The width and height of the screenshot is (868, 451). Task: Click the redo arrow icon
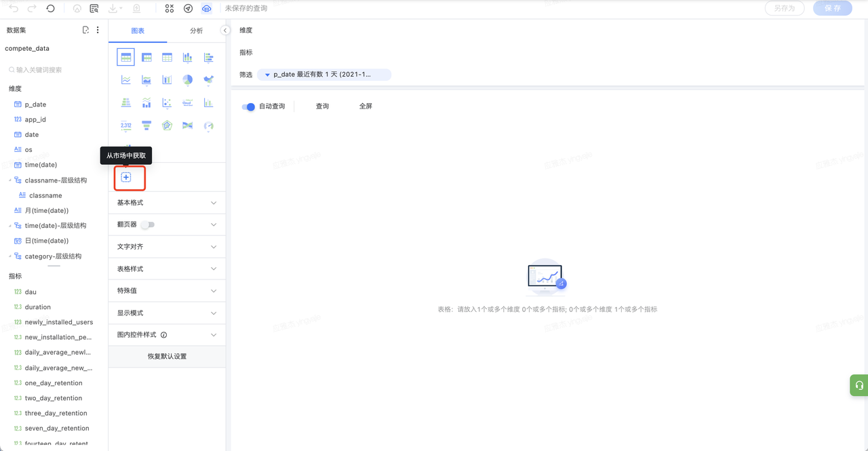pyautogui.click(x=32, y=8)
